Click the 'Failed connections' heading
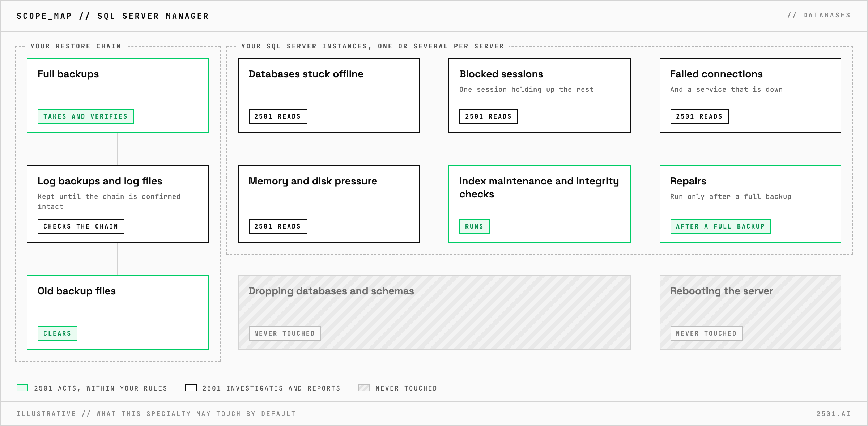Viewport: 868px width, 426px height. tap(716, 74)
